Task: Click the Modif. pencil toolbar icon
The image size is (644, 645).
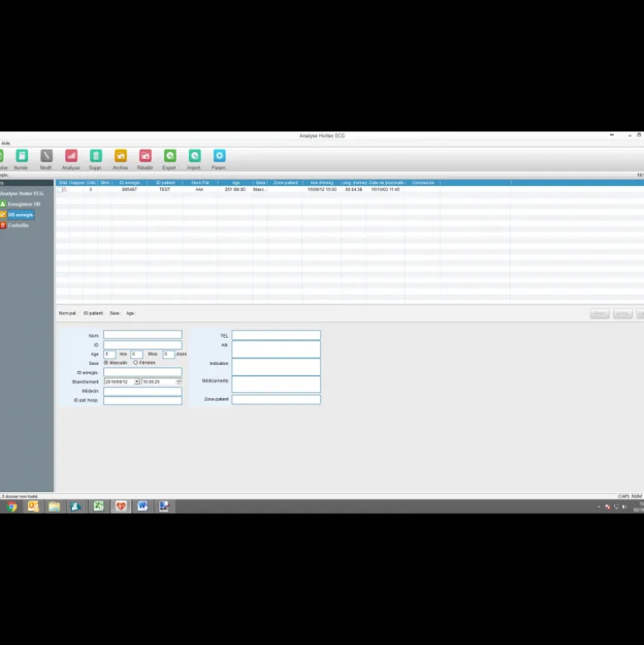Action: coord(46,156)
